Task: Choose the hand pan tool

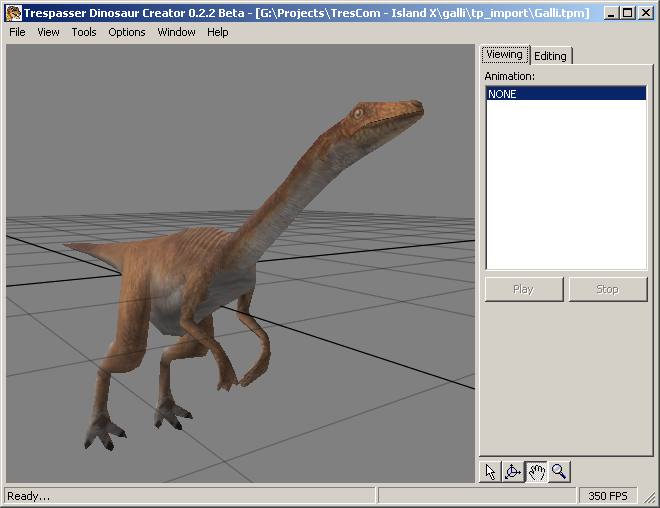Action: (536, 471)
